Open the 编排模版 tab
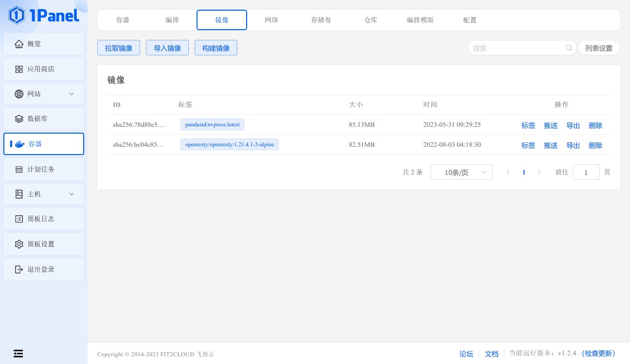 click(x=420, y=20)
